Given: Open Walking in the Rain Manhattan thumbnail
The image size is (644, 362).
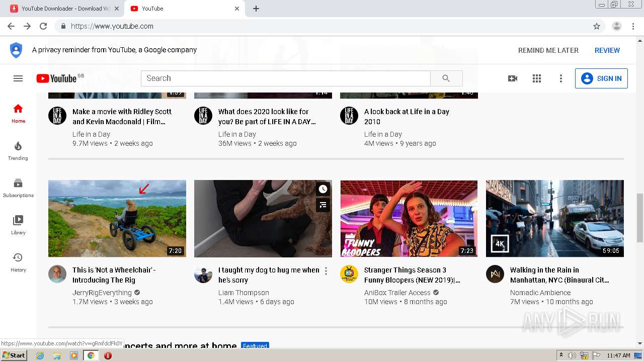Looking at the screenshot, I should (555, 219).
